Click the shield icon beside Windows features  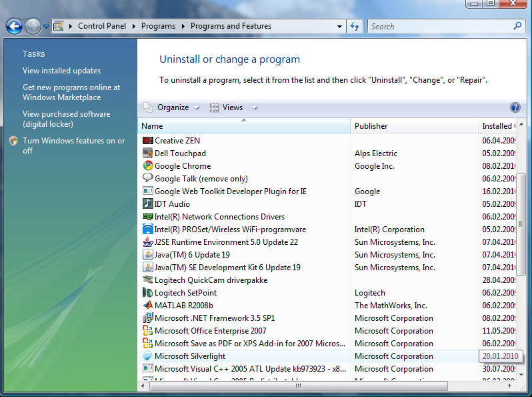(x=13, y=141)
